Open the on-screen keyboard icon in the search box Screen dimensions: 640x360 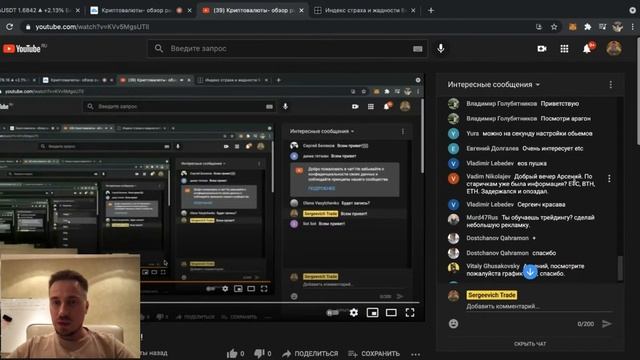[417, 49]
